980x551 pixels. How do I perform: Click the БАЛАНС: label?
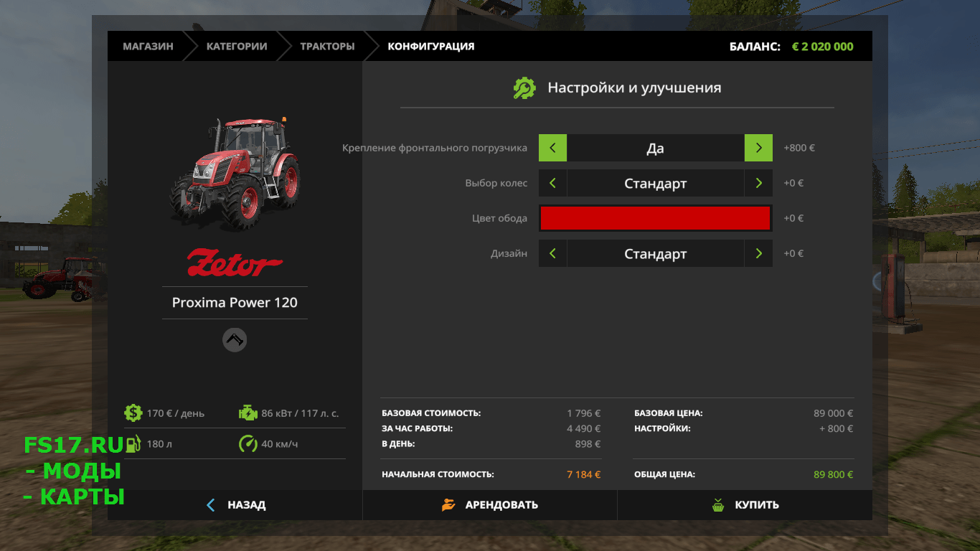(755, 46)
